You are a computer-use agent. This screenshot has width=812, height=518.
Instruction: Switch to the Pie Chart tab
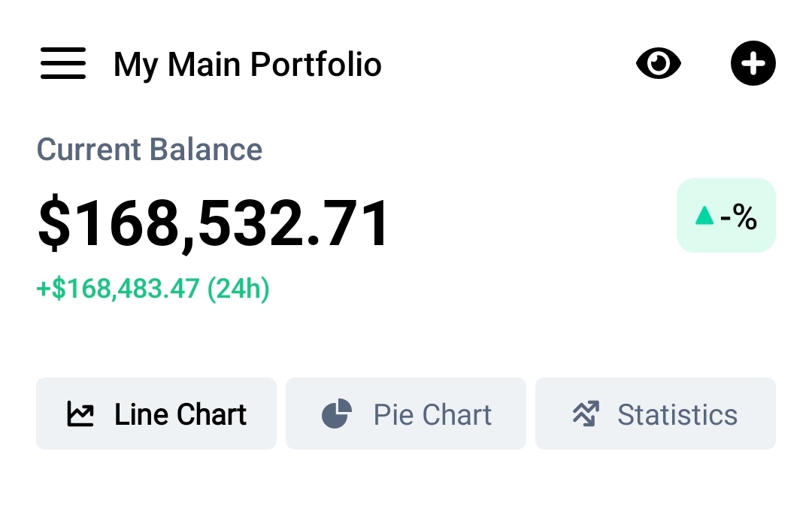point(406,413)
